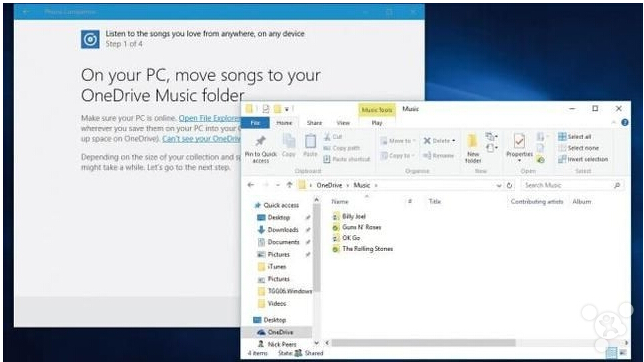Click Invert selection in ribbon
Image resolution: width=644 pixels, height=362 pixels.
583,159
